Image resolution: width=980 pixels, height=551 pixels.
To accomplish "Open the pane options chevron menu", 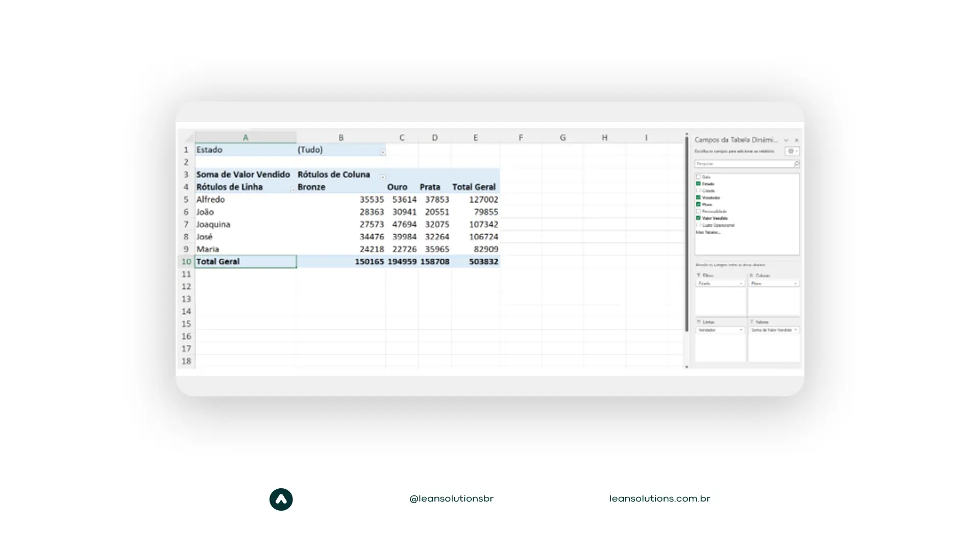I will 786,140.
